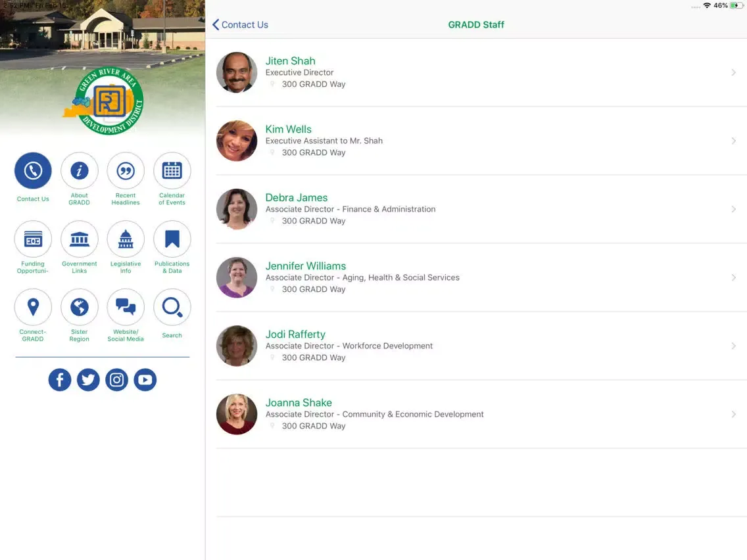This screenshot has height=560, width=747.
Task: Tap Jennifer Williams's '300 GRADD Way' address
Action: tap(314, 289)
